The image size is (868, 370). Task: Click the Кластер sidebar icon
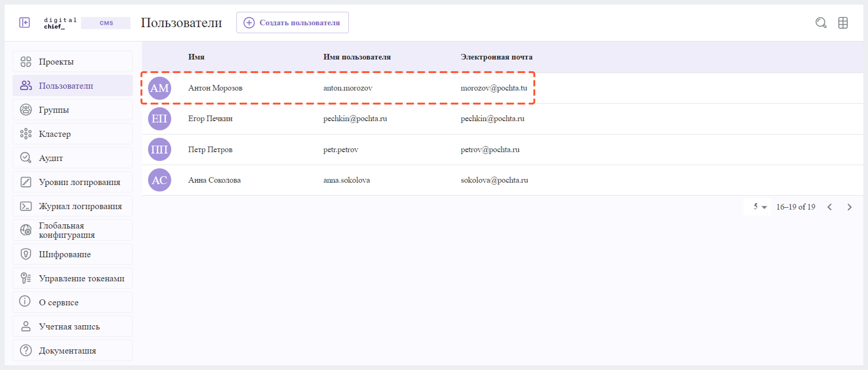[x=26, y=134]
